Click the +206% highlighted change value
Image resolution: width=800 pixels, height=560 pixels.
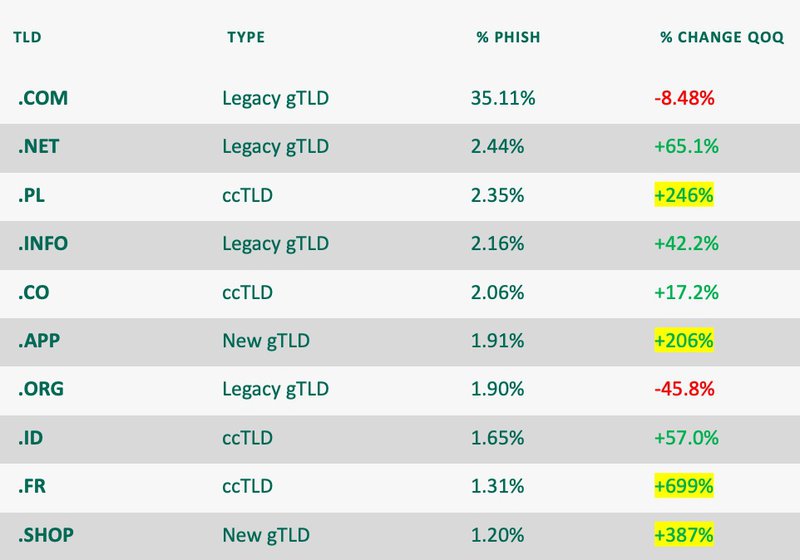pyautogui.click(x=684, y=341)
